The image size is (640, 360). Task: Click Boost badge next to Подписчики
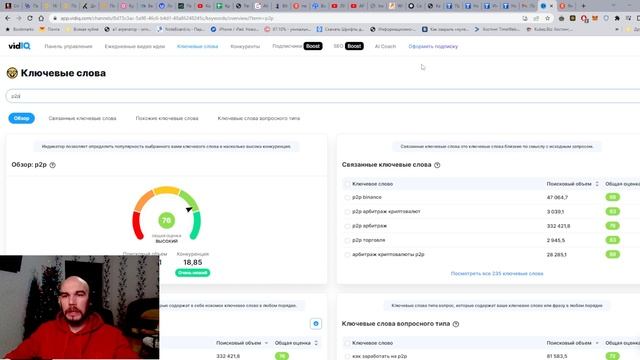[x=313, y=46]
